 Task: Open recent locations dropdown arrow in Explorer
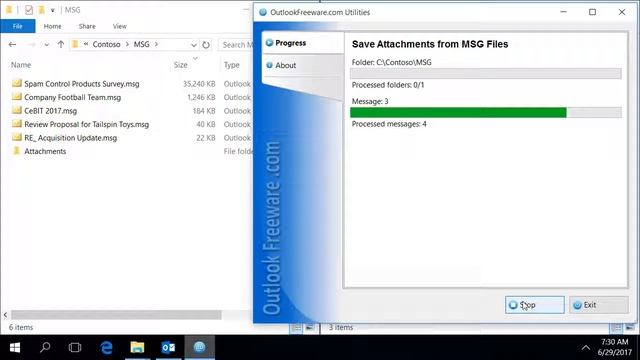(47, 44)
